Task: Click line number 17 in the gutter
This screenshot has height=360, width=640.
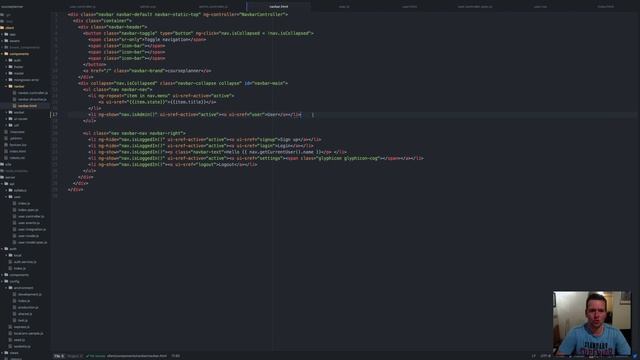Action: 55,115
